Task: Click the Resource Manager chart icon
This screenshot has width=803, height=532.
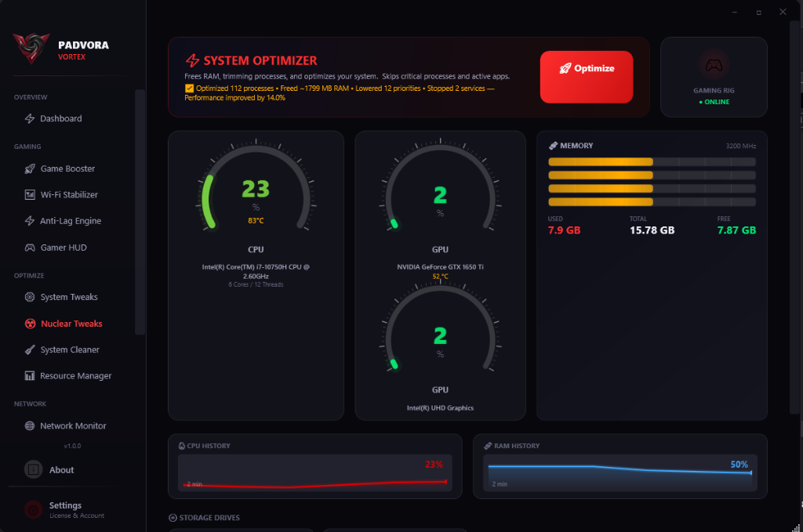Action: 30,376
